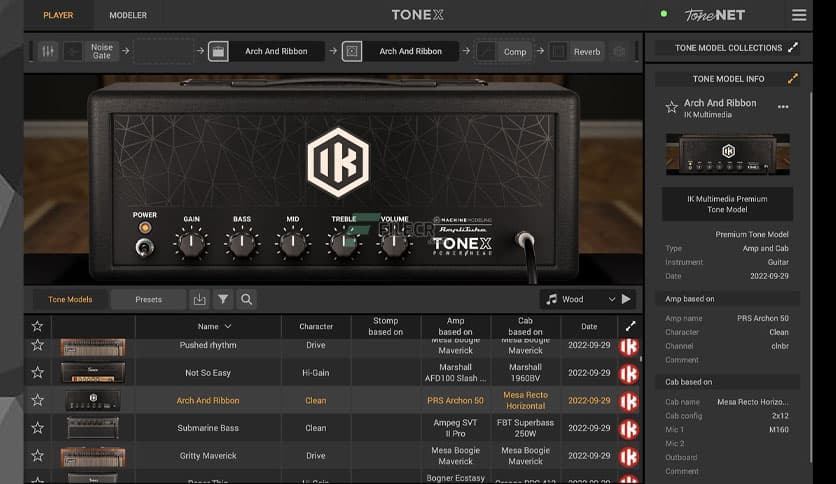This screenshot has height=484, width=836.
Task: Favorite the Not So Easy tone model
Action: click(x=37, y=372)
